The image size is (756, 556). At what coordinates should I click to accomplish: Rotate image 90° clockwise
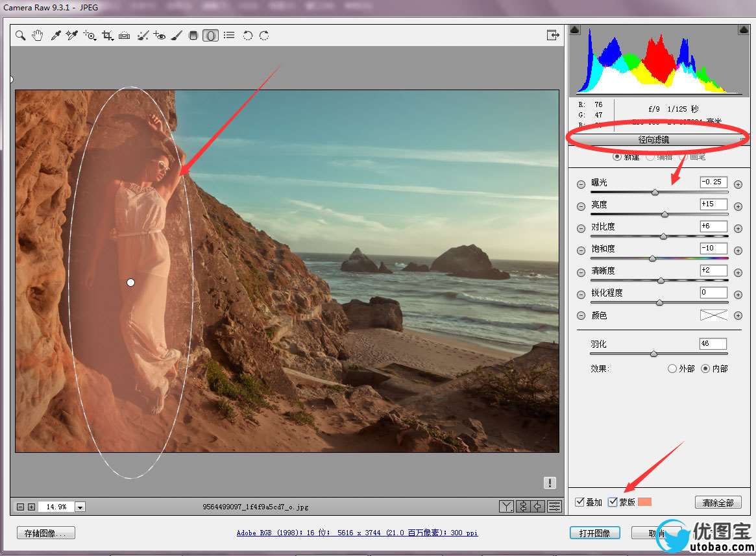pos(264,35)
